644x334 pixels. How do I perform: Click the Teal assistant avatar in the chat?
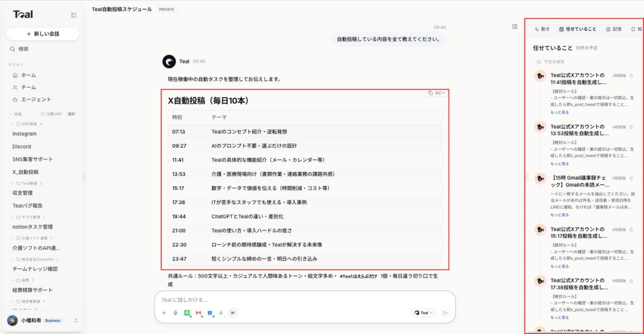169,62
